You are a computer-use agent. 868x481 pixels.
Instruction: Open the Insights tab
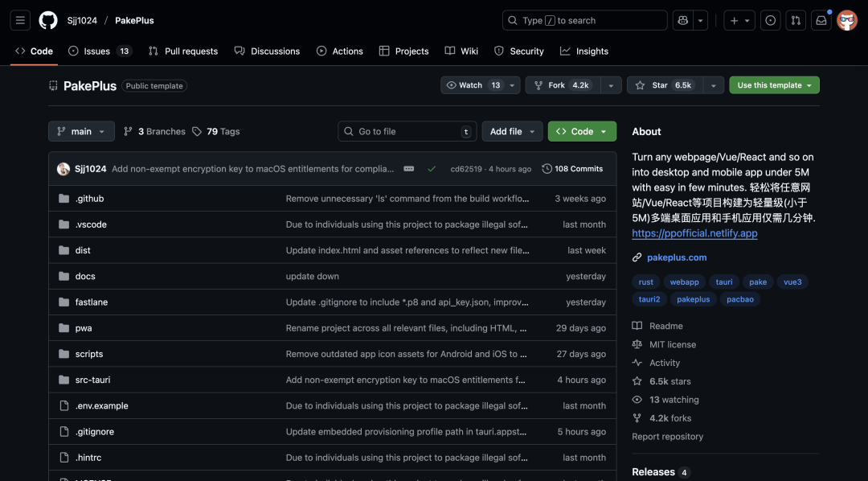click(x=584, y=51)
